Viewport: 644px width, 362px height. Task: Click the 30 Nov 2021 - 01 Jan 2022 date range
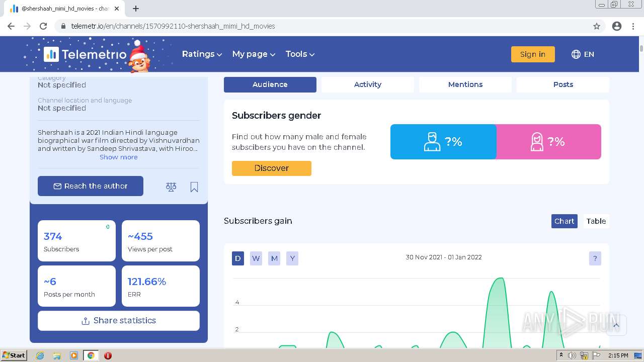pyautogui.click(x=444, y=257)
